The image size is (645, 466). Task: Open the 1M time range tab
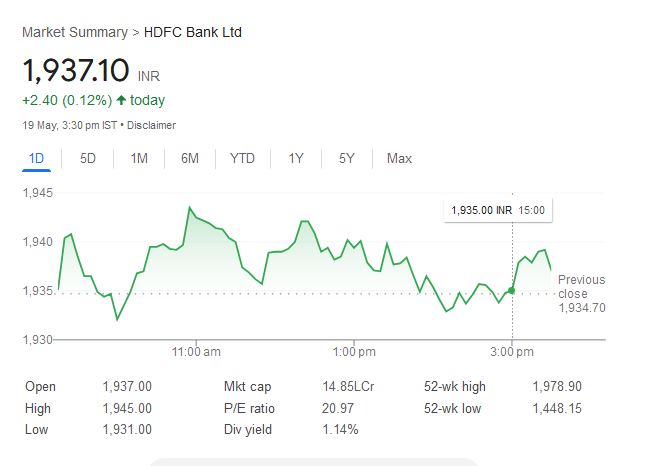click(139, 159)
